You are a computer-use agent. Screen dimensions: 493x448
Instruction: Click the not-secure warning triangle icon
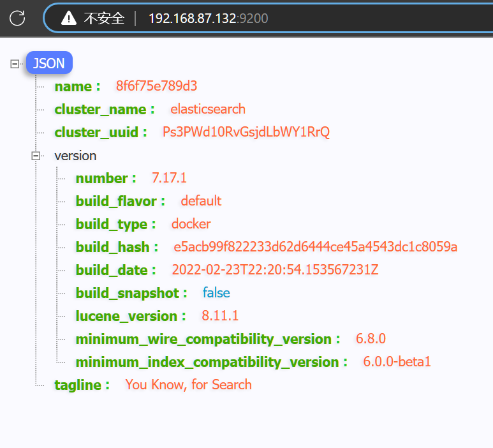coord(68,18)
